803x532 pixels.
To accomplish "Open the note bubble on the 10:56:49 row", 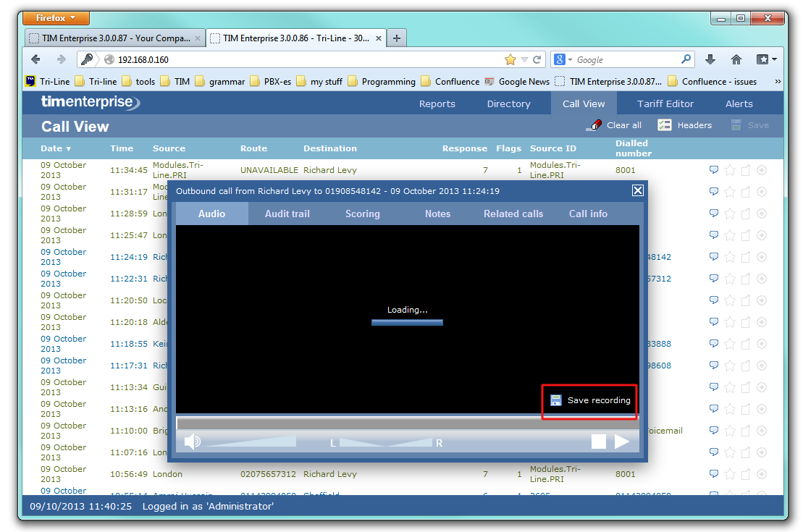I will (x=713, y=474).
